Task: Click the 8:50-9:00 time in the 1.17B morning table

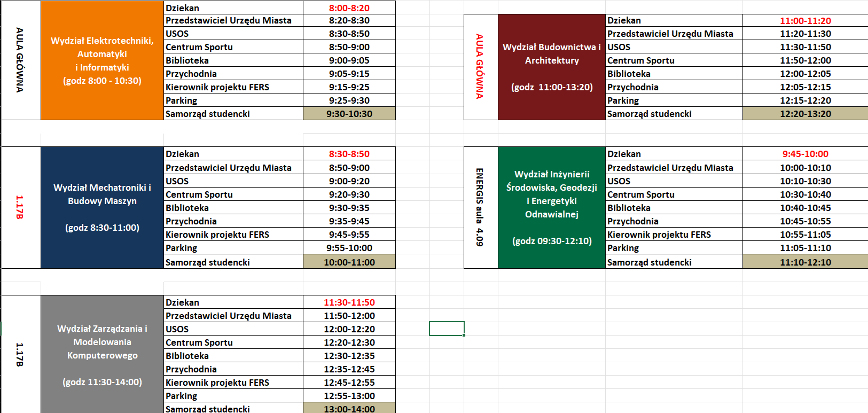Action: pyautogui.click(x=349, y=168)
